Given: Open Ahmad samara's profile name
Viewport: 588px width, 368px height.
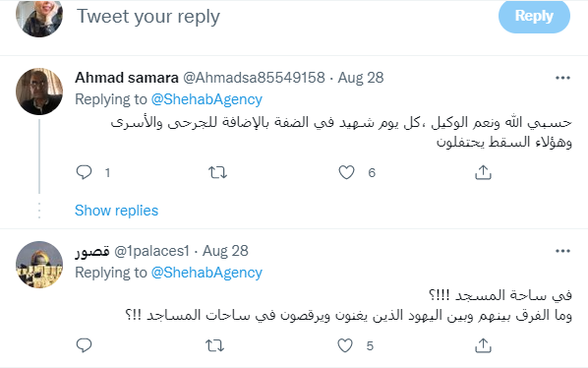Looking at the screenshot, I should click(127, 78).
